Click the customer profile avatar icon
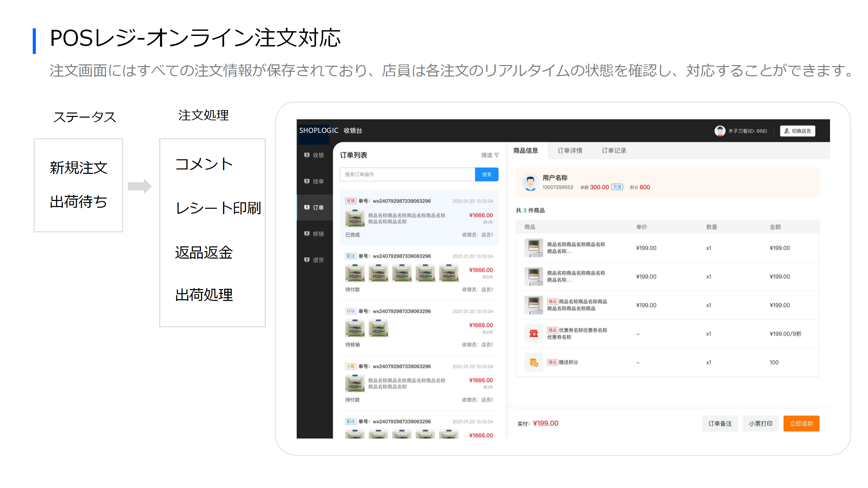 (x=530, y=182)
